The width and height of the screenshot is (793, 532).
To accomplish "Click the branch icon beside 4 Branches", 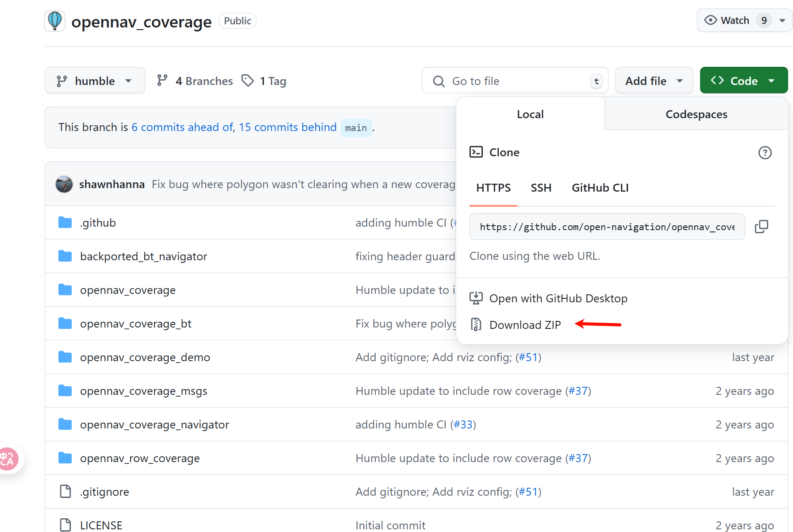I will [162, 81].
